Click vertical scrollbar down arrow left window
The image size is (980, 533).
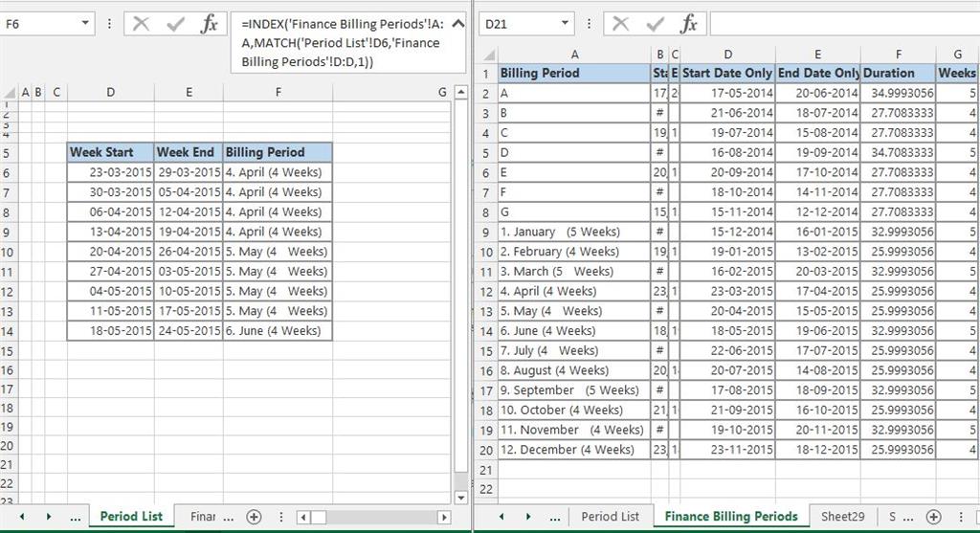coord(461,498)
